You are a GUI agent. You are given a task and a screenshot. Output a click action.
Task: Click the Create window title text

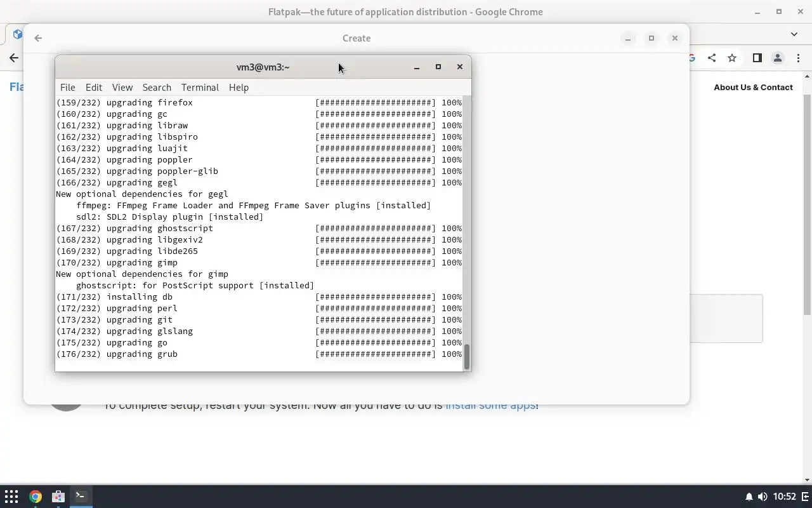[x=357, y=38]
